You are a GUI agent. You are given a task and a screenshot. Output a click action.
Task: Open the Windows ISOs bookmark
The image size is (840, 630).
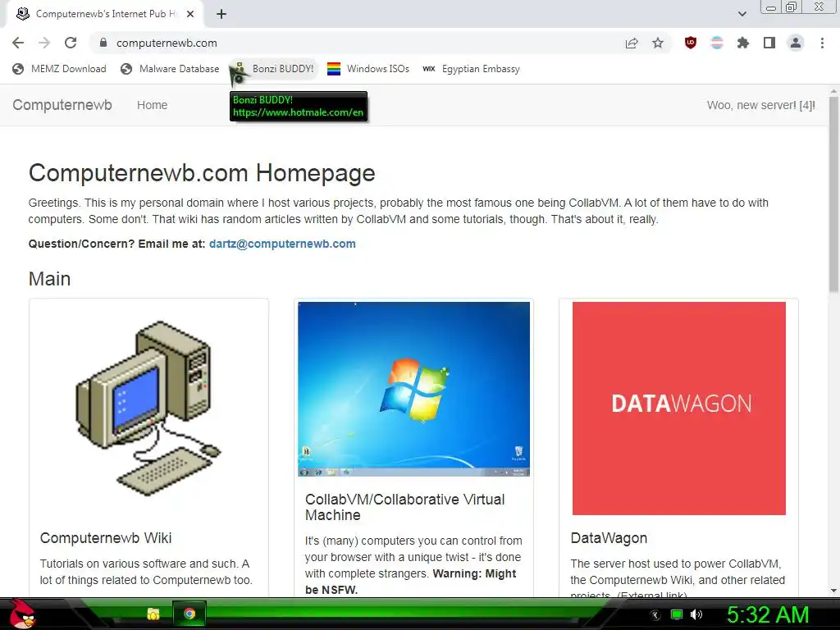[x=368, y=69]
